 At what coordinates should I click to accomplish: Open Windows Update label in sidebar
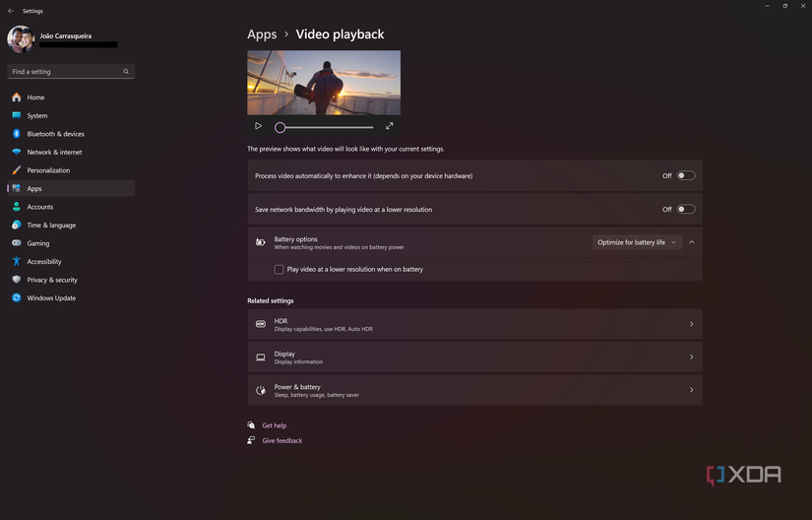point(51,297)
